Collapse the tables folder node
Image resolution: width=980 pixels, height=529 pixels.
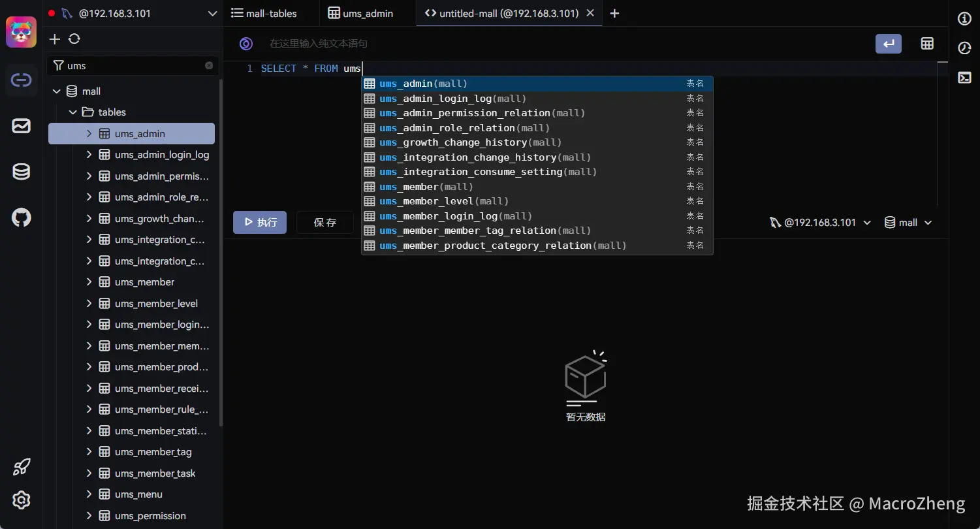coord(73,112)
